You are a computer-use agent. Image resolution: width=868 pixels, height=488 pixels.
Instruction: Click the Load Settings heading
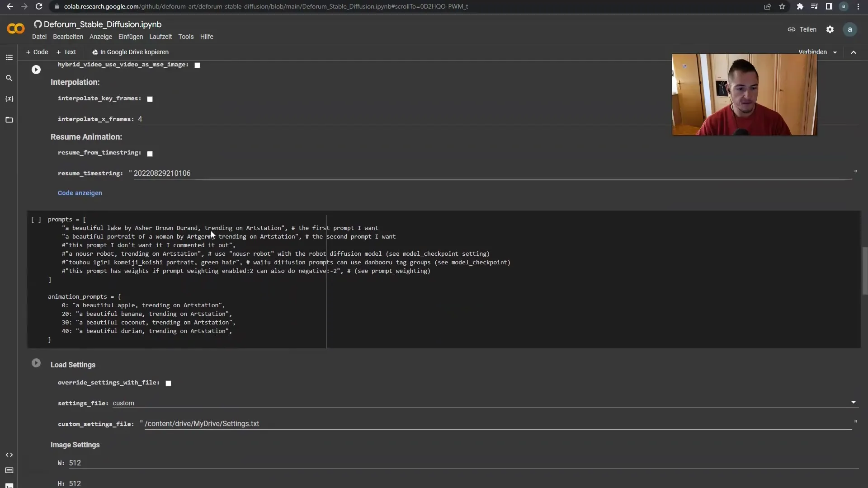(x=73, y=365)
